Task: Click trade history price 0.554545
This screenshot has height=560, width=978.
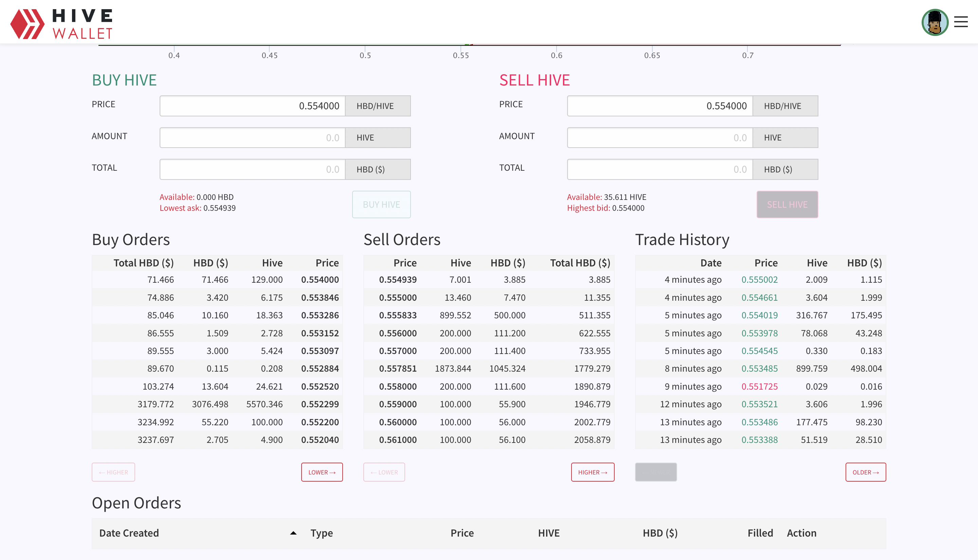Action: (759, 351)
